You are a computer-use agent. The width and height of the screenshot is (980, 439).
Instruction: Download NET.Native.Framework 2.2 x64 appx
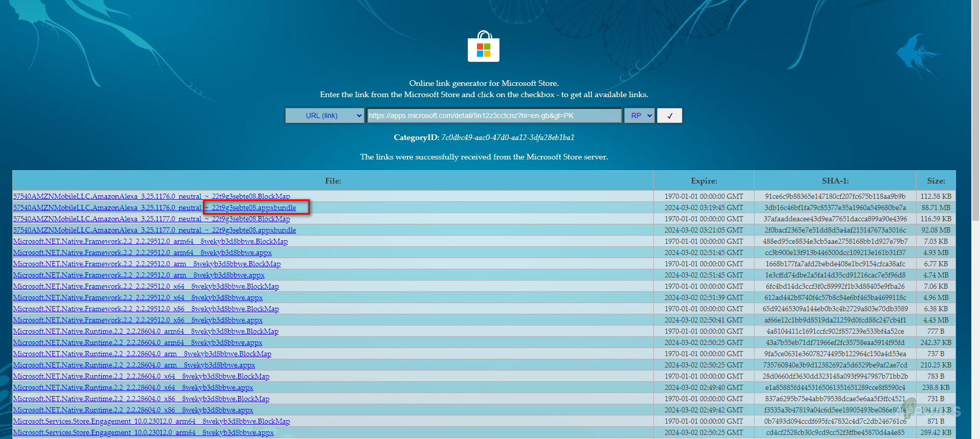[x=138, y=297]
